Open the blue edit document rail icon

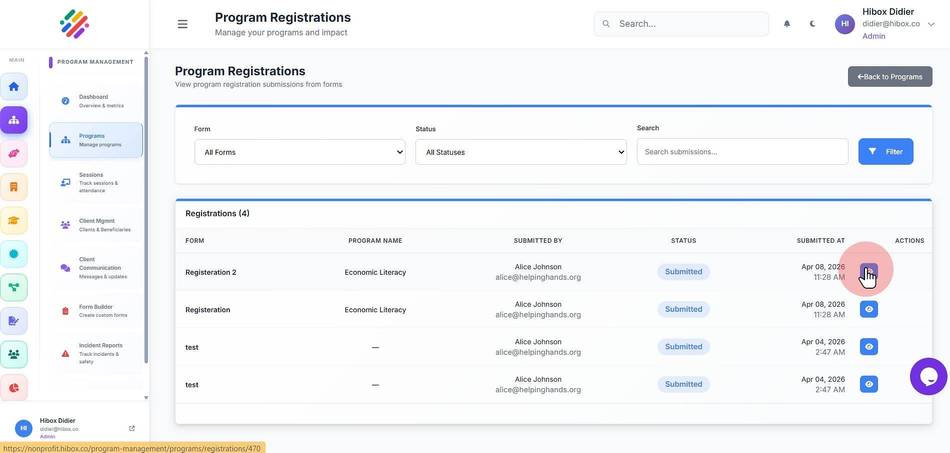(x=13, y=320)
